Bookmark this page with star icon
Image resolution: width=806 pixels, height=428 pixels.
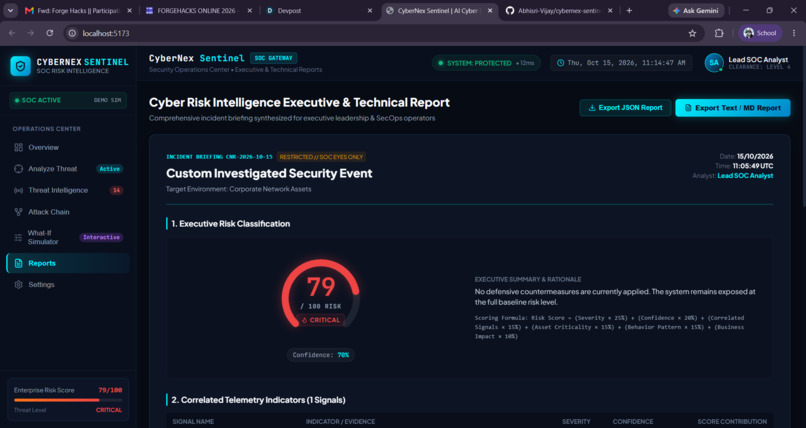tap(692, 33)
